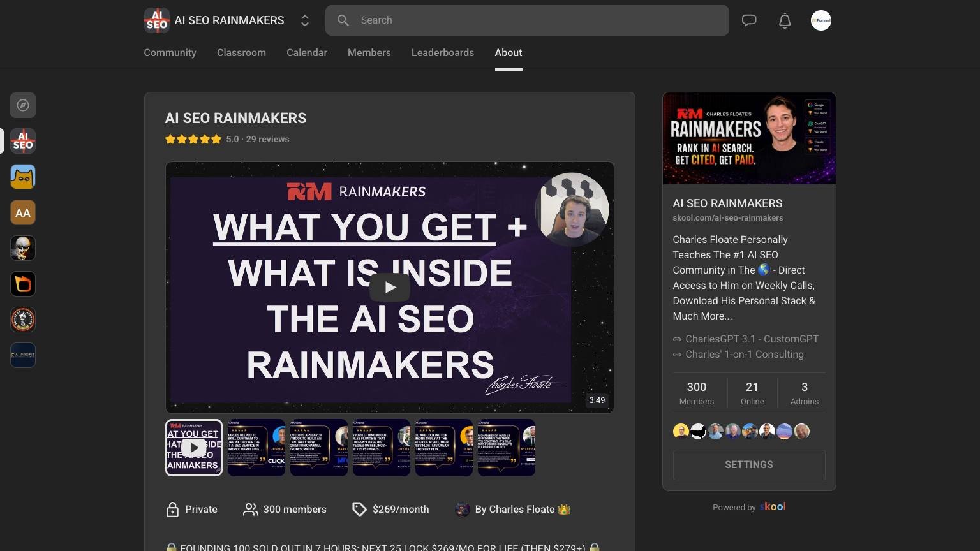Viewport: 980px width, 551px height.
Task: Open the round torch seal community icon
Action: coord(23,320)
